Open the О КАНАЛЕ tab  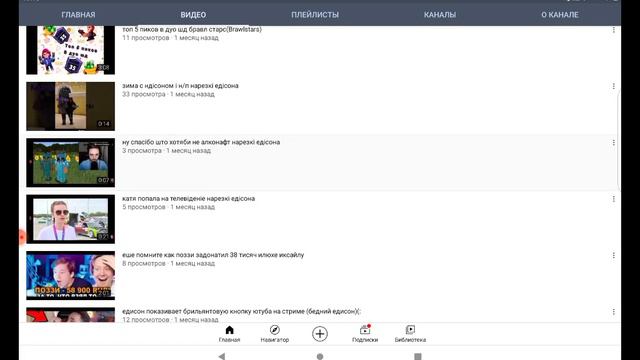pos(560,15)
